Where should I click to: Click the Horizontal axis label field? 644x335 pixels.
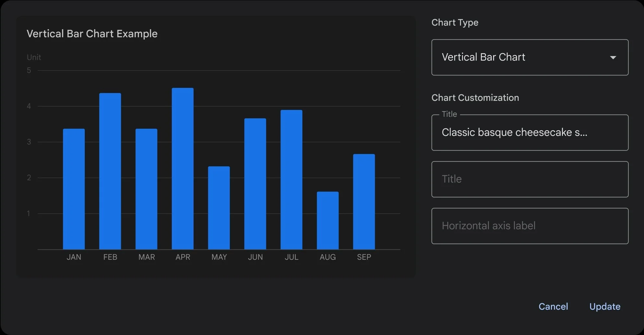pos(530,226)
